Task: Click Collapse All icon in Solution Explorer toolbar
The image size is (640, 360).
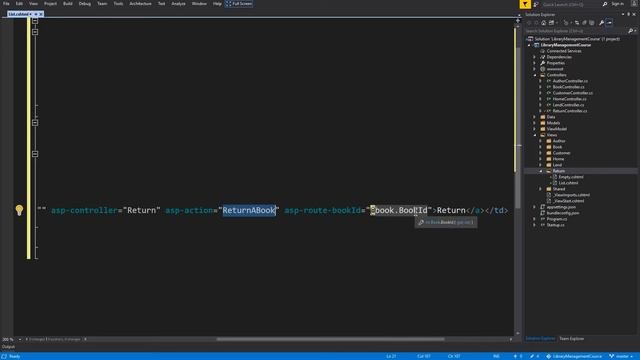Action: click(x=584, y=23)
